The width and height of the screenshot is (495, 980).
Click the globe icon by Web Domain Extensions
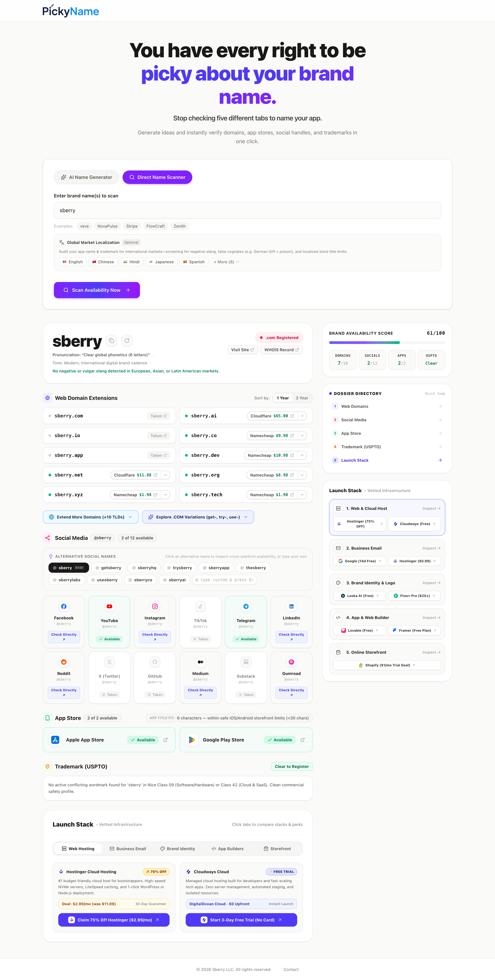coord(47,398)
